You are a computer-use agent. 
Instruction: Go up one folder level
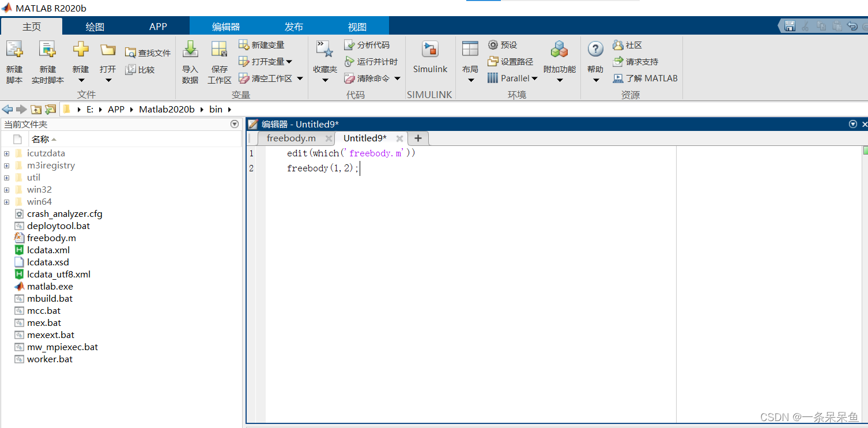coord(36,109)
